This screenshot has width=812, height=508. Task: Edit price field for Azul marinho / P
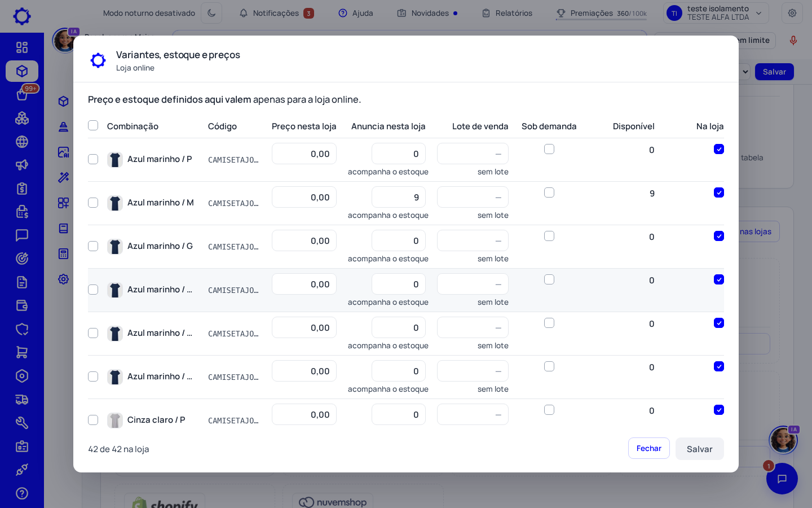click(304, 154)
